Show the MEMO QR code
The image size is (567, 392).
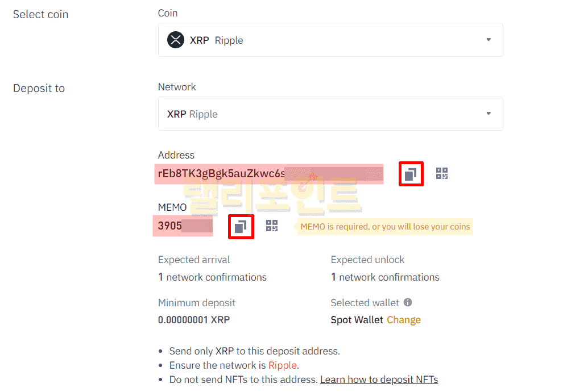pyautogui.click(x=272, y=226)
